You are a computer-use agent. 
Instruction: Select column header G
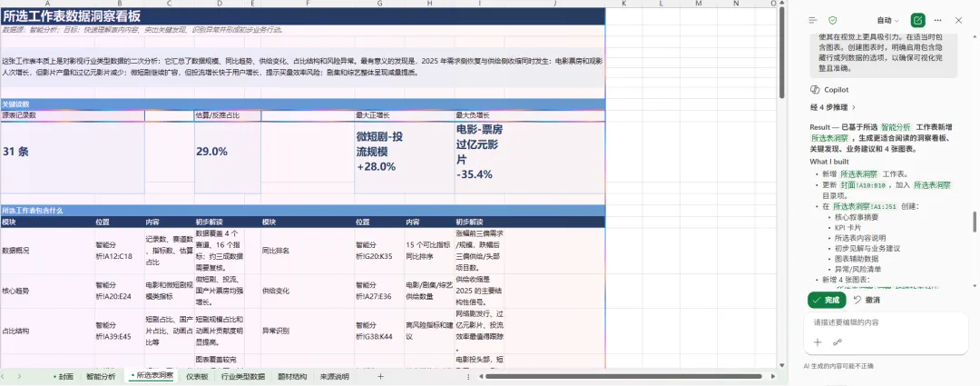tap(379, 4)
